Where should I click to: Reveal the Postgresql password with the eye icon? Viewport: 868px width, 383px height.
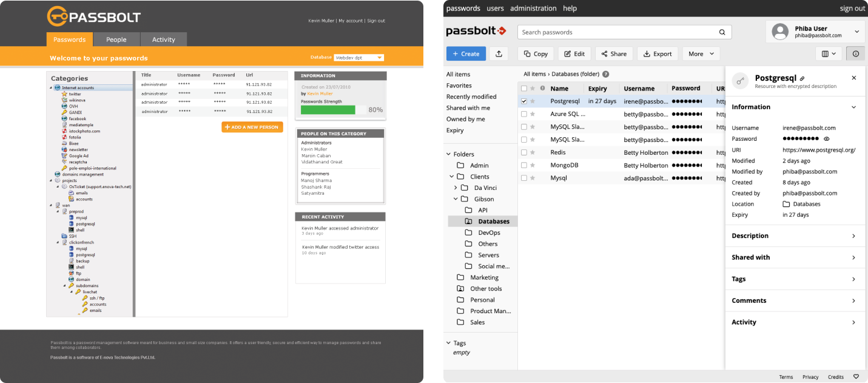(x=827, y=138)
